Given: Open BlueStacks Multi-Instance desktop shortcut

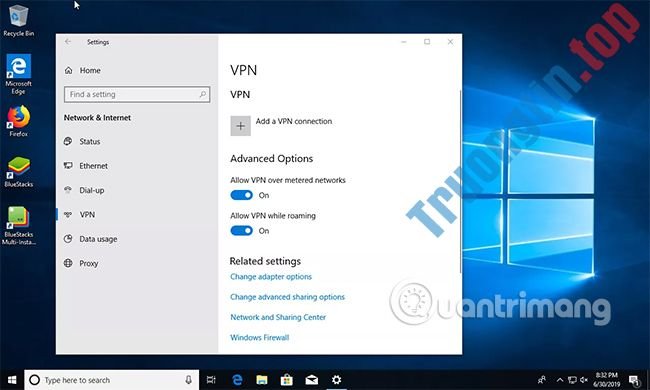Looking at the screenshot, I should pos(18,225).
